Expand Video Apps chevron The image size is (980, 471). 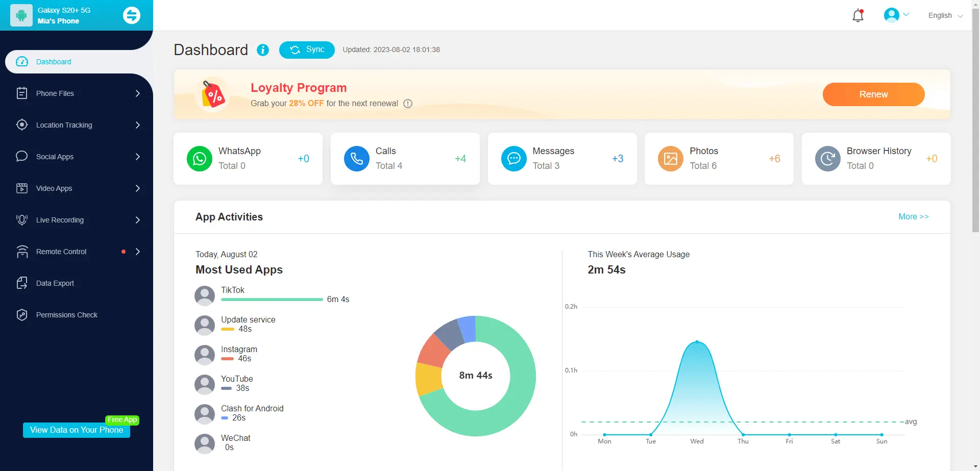pyautogui.click(x=138, y=188)
